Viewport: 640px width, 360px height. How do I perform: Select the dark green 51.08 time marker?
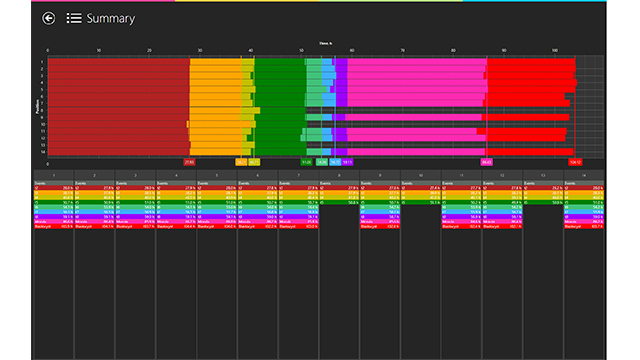(306, 162)
